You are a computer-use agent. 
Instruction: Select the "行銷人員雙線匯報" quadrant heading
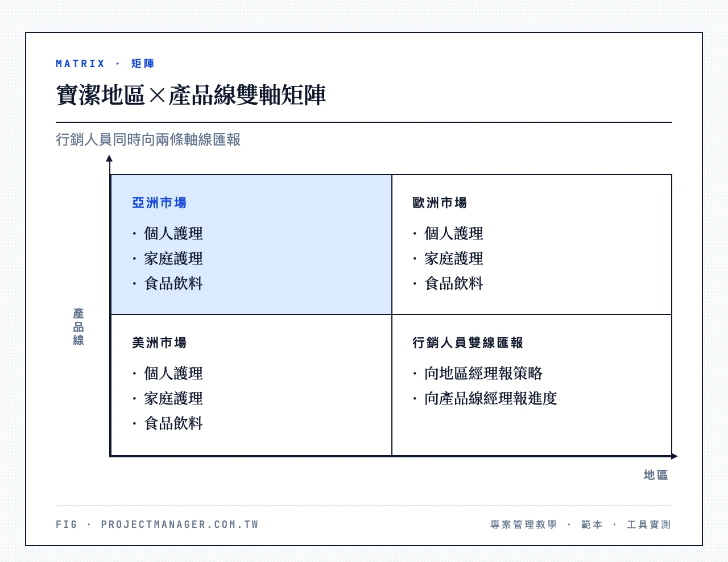click(468, 342)
